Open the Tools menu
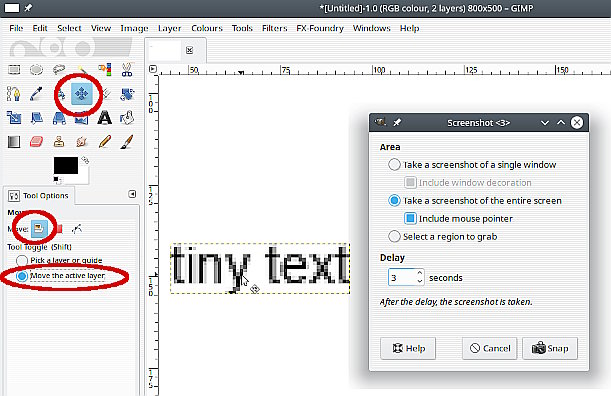 (242, 28)
